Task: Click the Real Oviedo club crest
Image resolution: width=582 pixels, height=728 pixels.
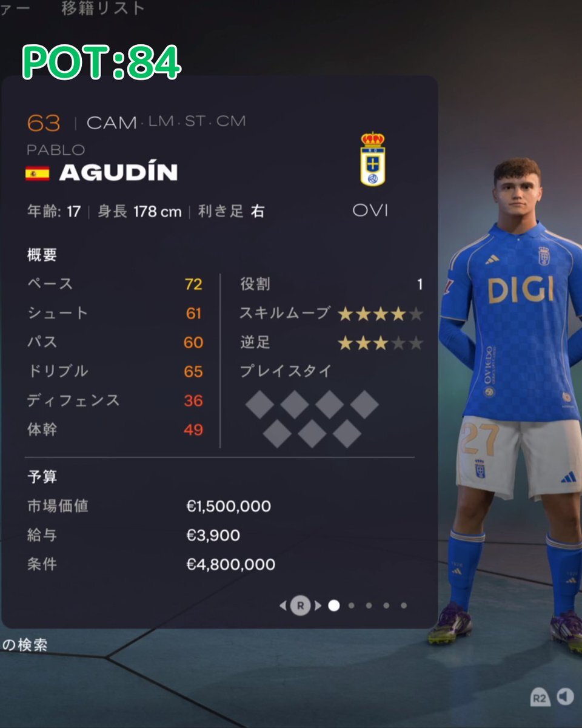Action: [x=372, y=159]
